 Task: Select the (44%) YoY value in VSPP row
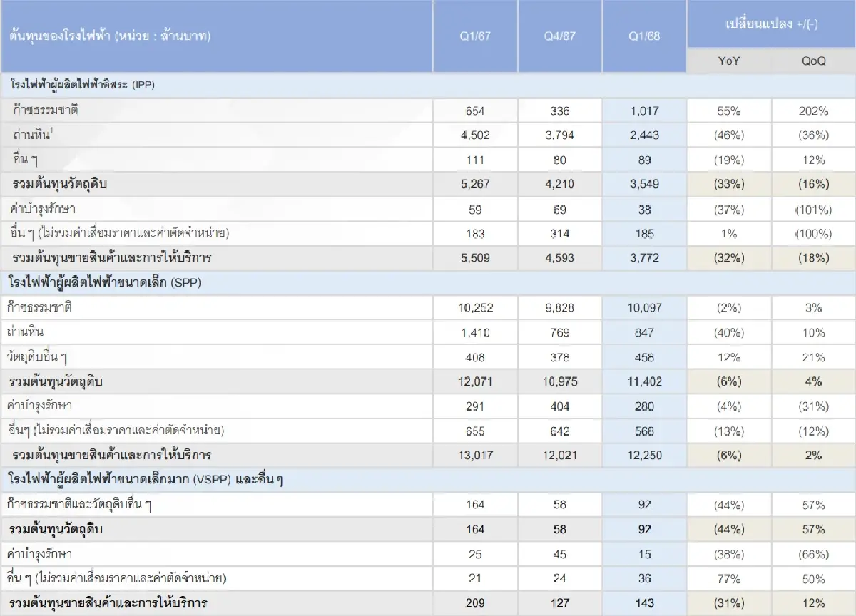pos(728,504)
